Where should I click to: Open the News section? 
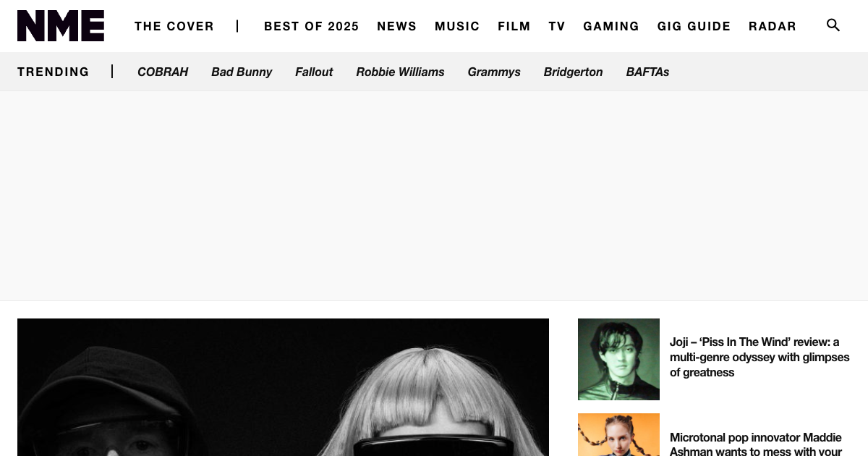pos(397,26)
